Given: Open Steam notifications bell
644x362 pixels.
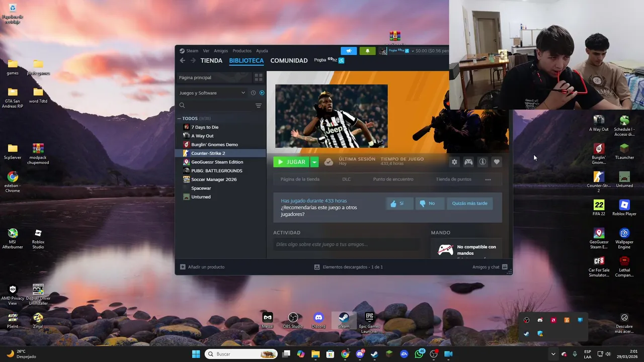Looking at the screenshot, I should pyautogui.click(x=367, y=51).
